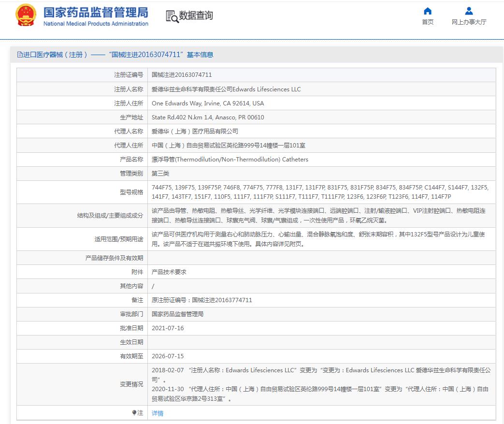
Task: Click the bulb icon beside 注
Action: (x=134, y=412)
